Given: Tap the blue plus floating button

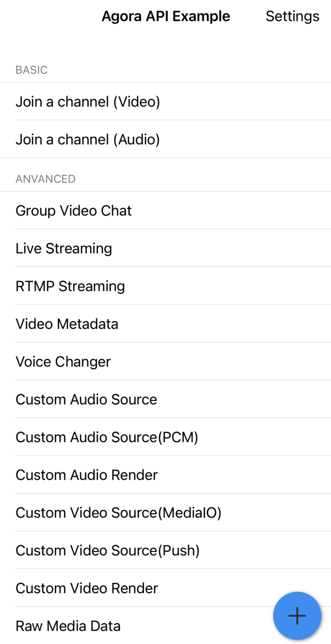Looking at the screenshot, I should [x=297, y=616].
